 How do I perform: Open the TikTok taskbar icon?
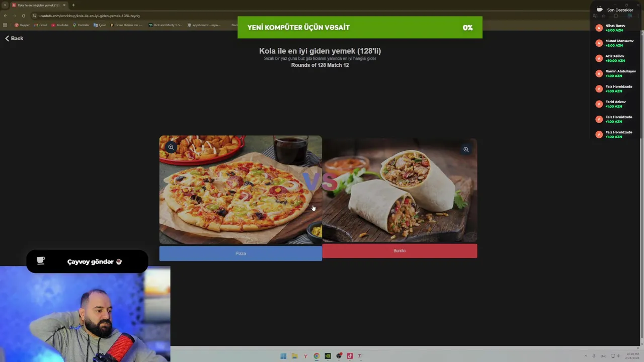[x=350, y=356]
